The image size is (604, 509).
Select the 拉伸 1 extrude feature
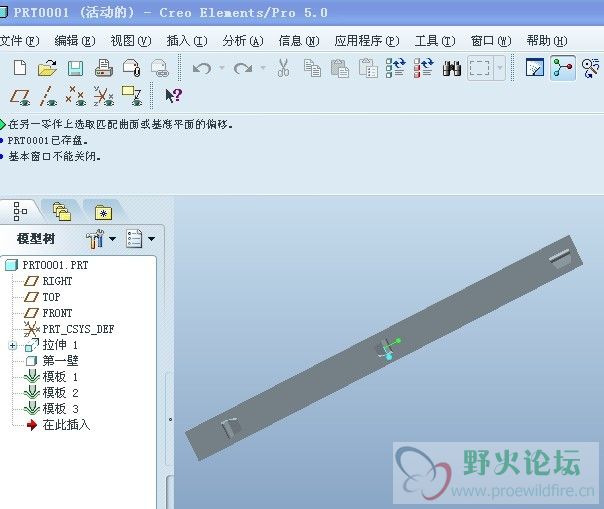tap(51, 345)
